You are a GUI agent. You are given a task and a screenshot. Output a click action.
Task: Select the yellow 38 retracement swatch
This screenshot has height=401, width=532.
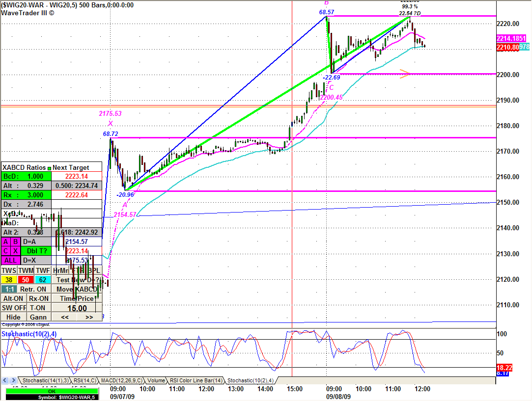coord(9,280)
